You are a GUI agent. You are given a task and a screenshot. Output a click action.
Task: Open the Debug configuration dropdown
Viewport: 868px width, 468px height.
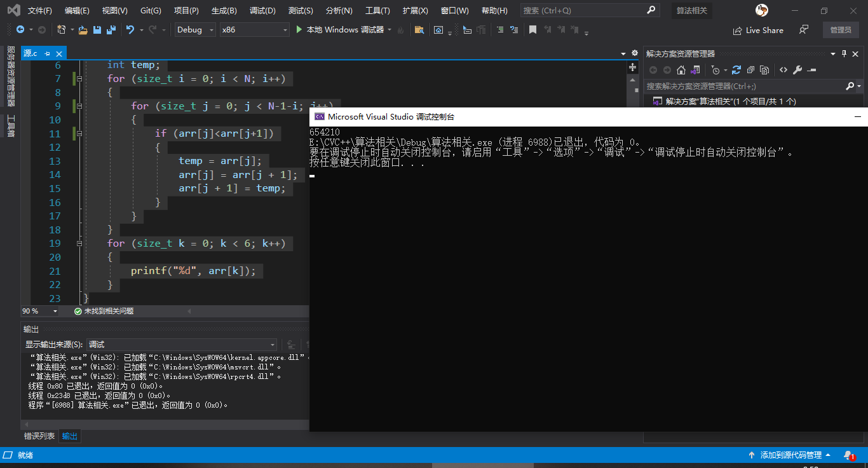pos(195,30)
